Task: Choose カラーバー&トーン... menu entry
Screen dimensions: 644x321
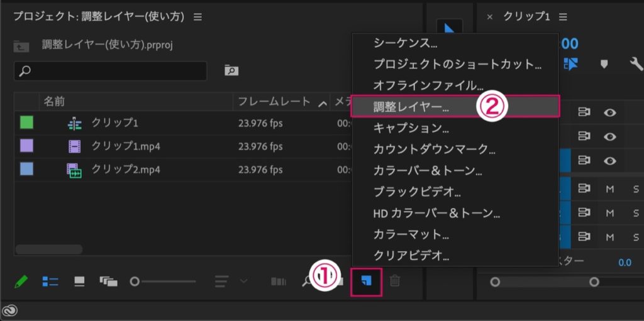Action: [455, 171]
